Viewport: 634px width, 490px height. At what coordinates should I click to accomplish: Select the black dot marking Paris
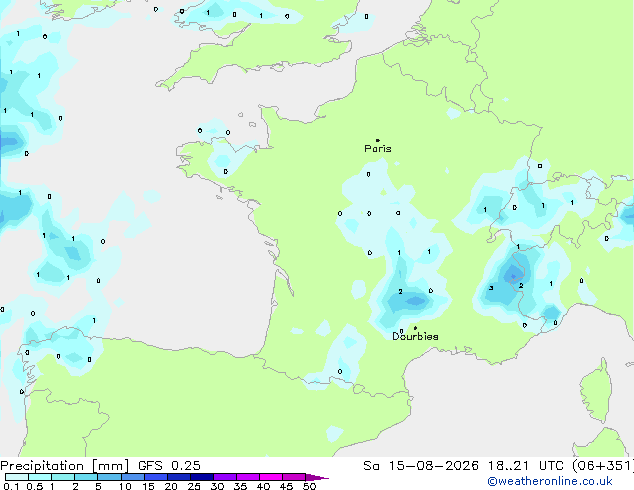click(378, 140)
